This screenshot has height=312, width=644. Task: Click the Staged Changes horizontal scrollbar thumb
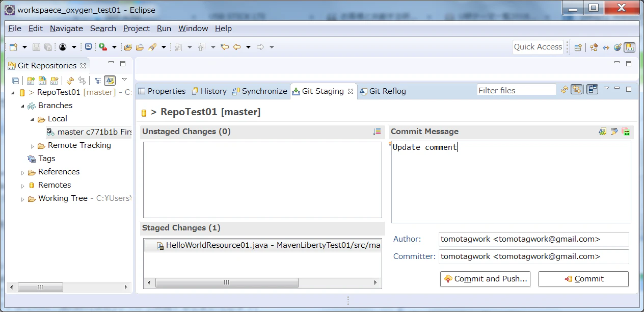coord(227,282)
